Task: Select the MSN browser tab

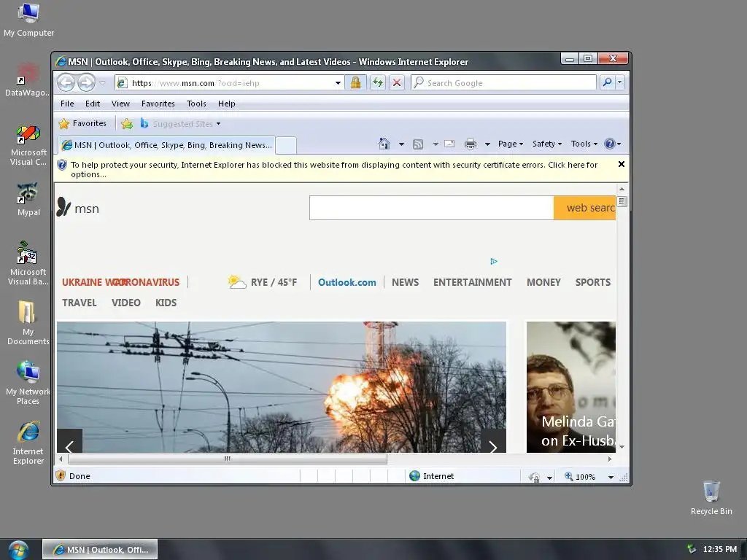Action: (x=167, y=145)
